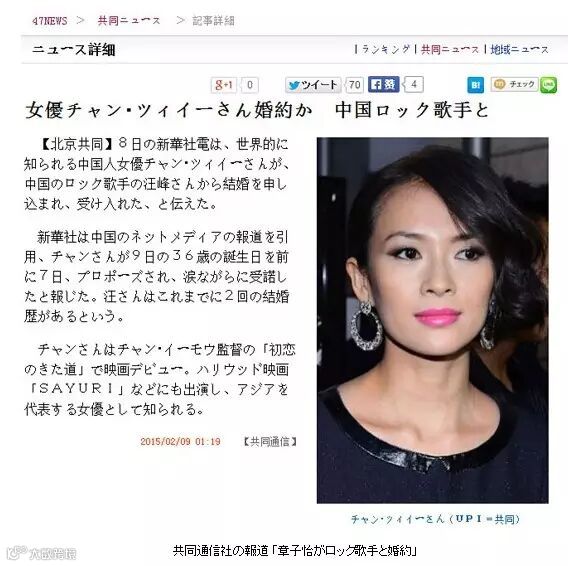The height and width of the screenshot is (566, 568).
Task: Open 地域ニュース in the header menu
Action: pos(519,49)
